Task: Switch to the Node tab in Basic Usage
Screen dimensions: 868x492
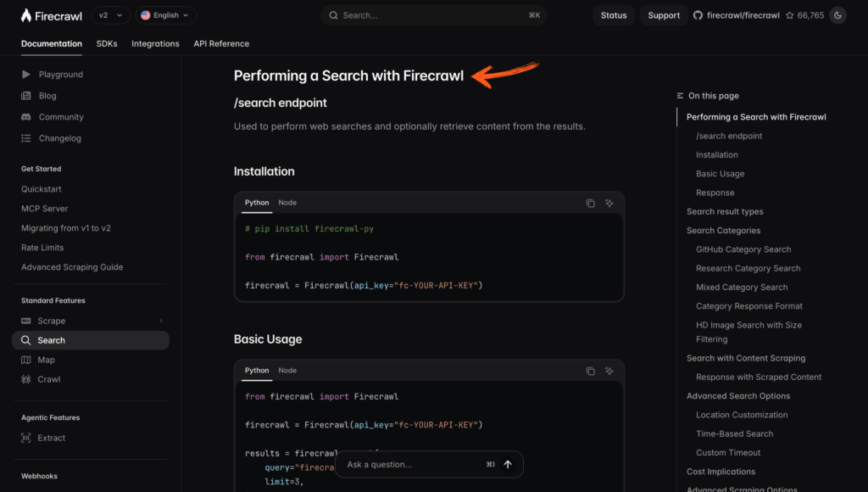Action: click(x=287, y=370)
